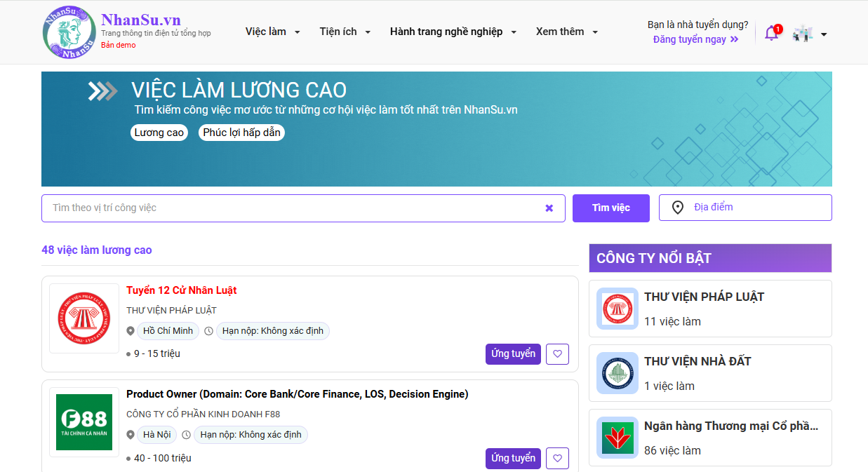Click the 9 - 15 triệu salary text
The width and height of the screenshot is (868, 472).
pyautogui.click(x=157, y=353)
